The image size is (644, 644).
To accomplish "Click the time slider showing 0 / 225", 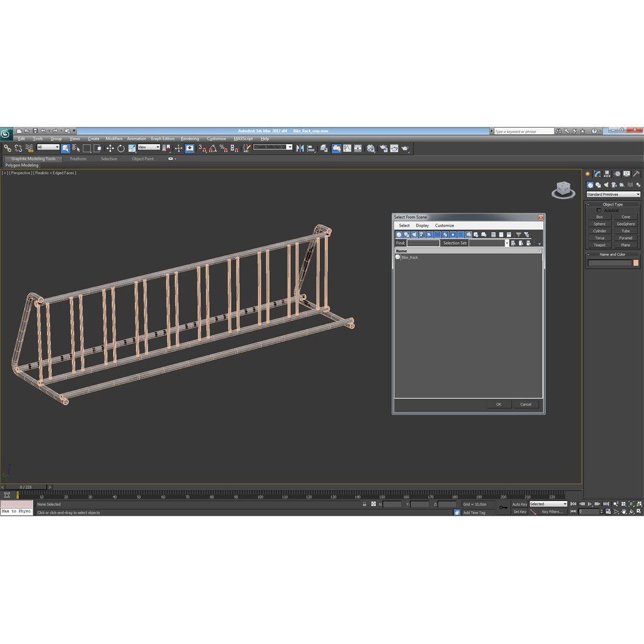I will tap(26, 487).
